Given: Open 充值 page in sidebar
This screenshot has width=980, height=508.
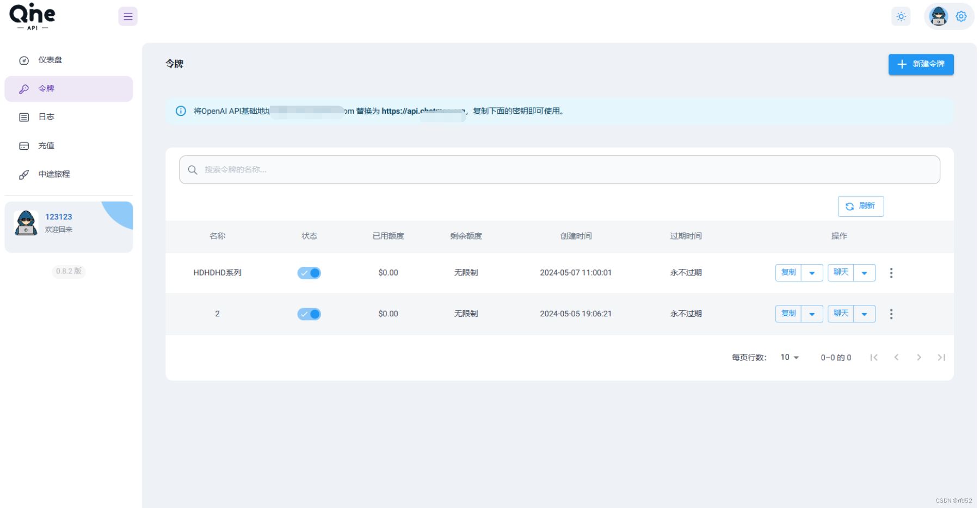Looking at the screenshot, I should (x=46, y=145).
